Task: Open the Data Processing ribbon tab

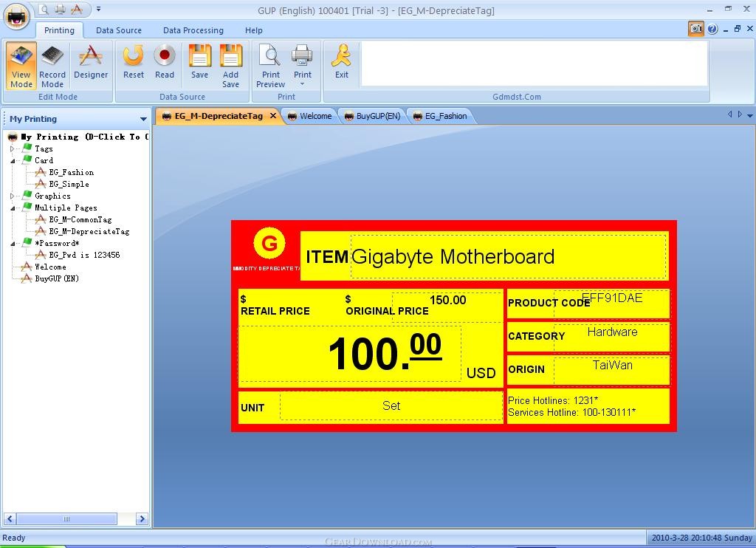Action: (193, 30)
